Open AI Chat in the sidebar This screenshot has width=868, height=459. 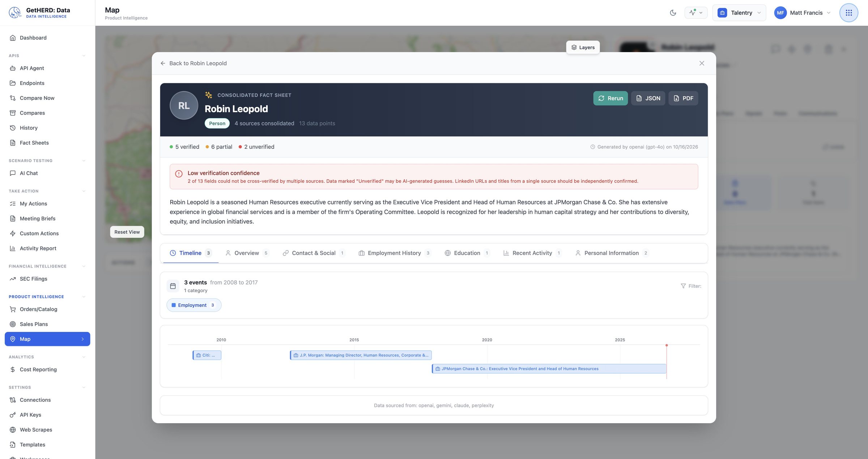coord(47,173)
